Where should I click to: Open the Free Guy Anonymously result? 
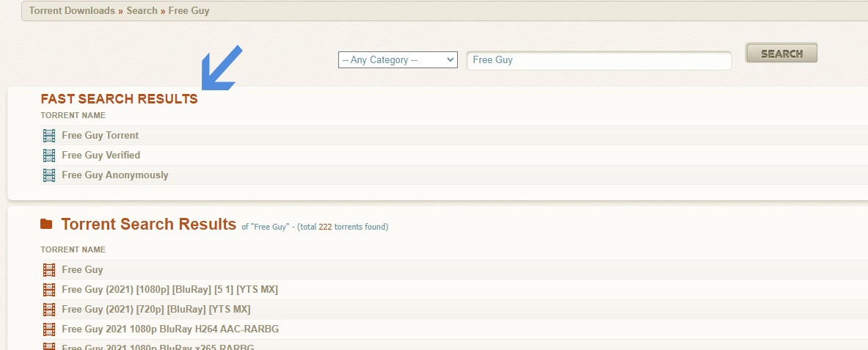point(115,175)
